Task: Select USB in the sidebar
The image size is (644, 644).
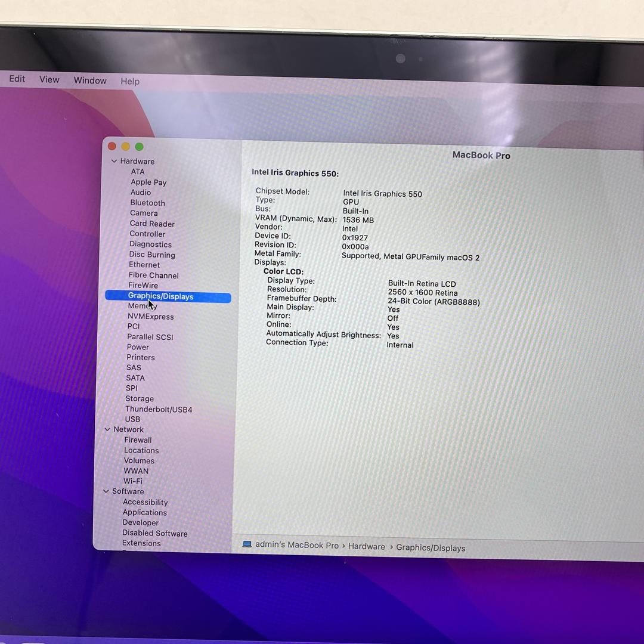Action: tap(132, 419)
